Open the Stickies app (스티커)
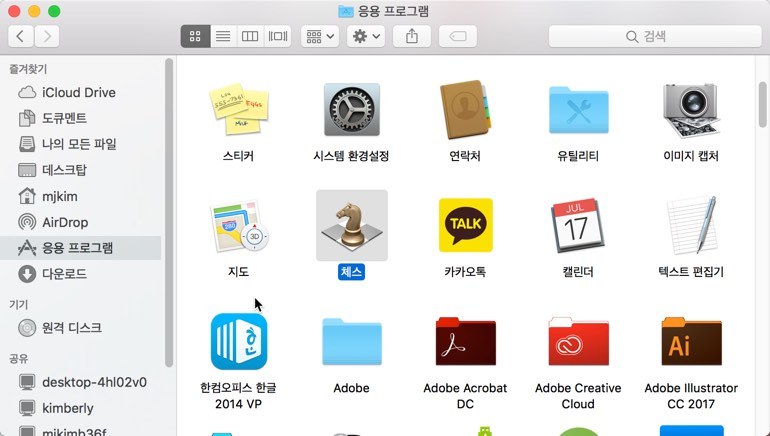The height and width of the screenshot is (436, 770). point(239,110)
